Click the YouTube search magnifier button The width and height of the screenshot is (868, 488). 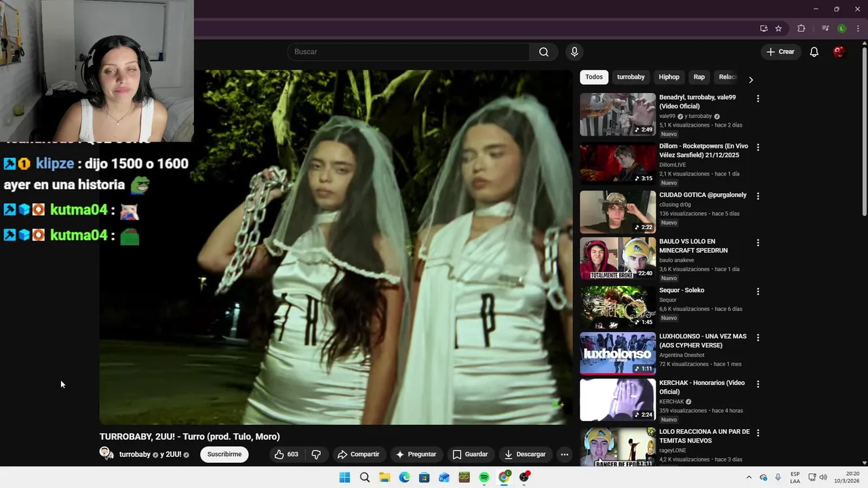(544, 52)
